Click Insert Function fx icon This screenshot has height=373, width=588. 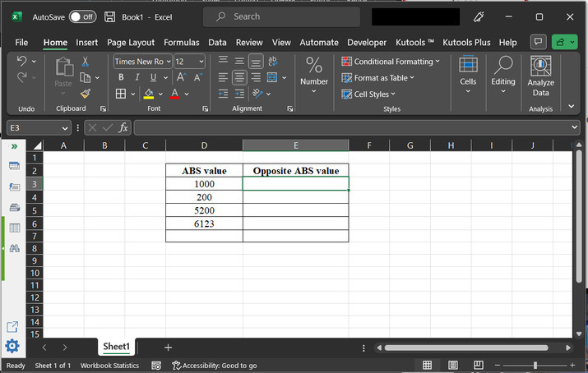[123, 128]
